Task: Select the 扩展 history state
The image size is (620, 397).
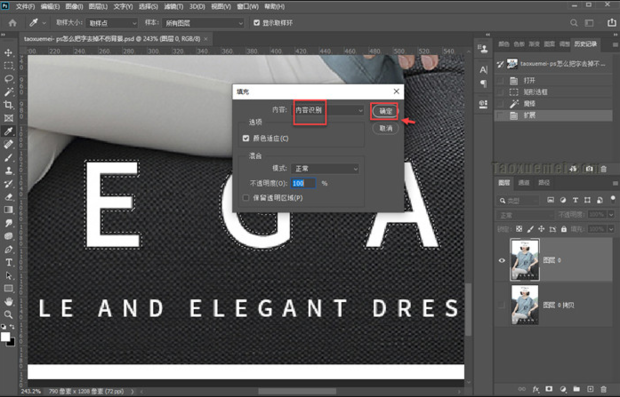Action: tap(554, 115)
